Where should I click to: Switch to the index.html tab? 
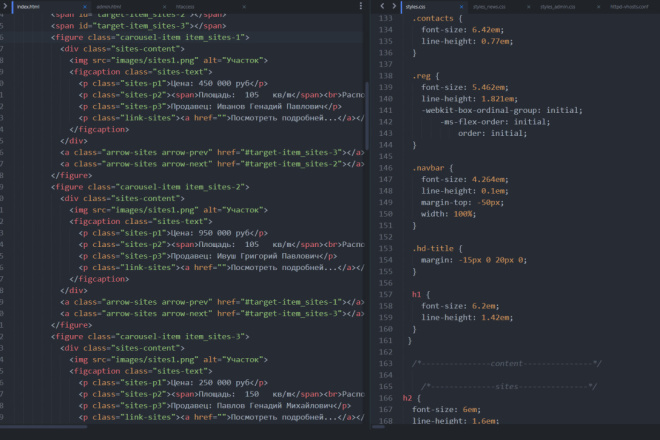tap(29, 7)
